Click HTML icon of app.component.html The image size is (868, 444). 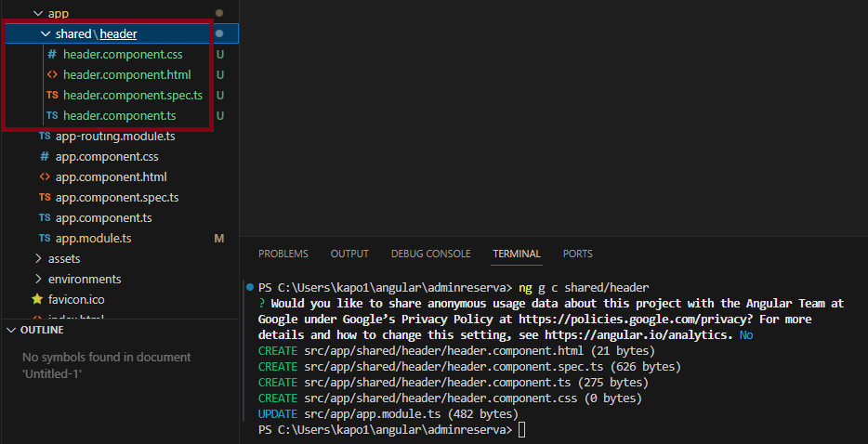click(45, 177)
